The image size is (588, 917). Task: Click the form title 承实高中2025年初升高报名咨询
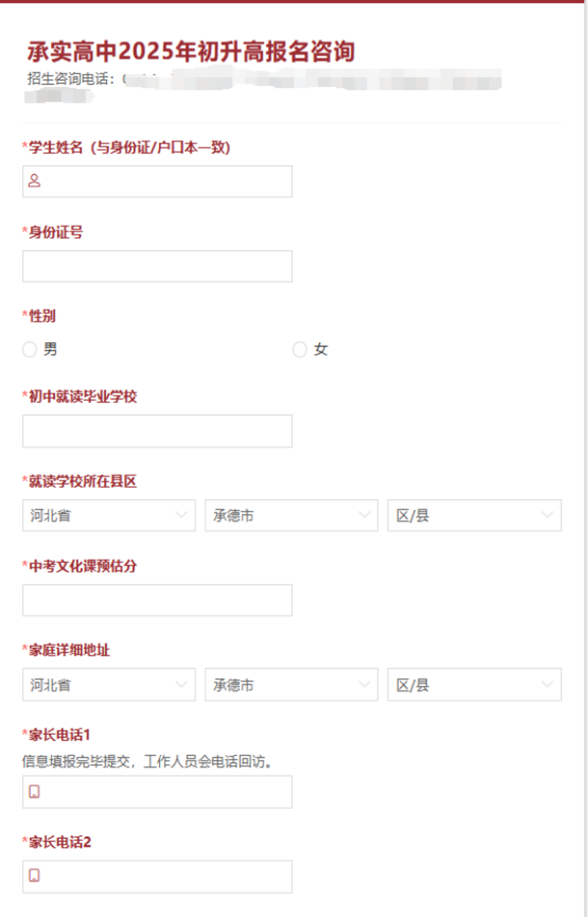(191, 52)
